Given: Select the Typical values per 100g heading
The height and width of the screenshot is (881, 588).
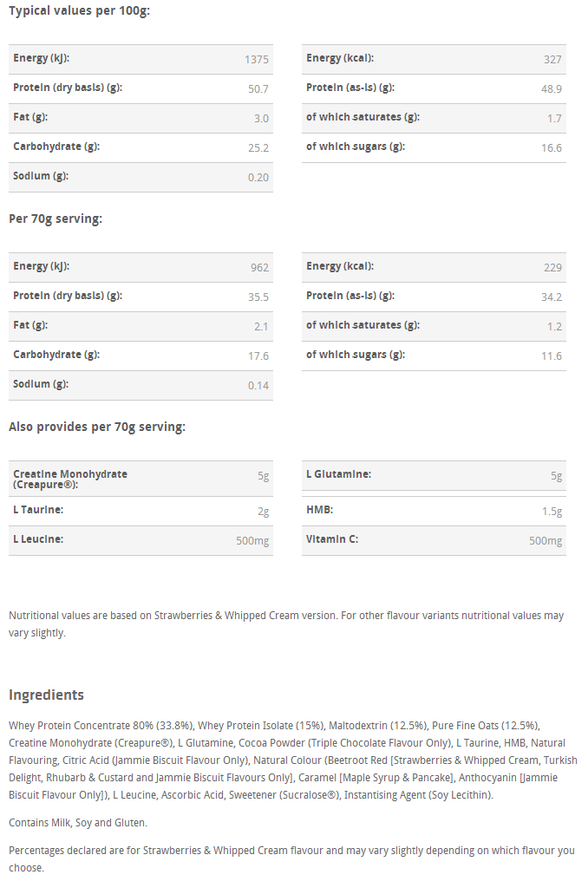Looking at the screenshot, I should point(79,11).
